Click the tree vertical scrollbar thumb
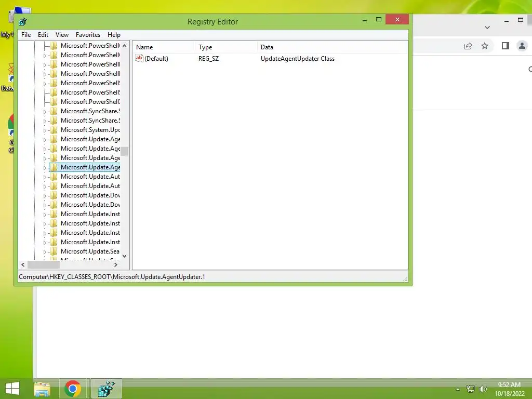This screenshot has height=399, width=532. click(x=125, y=151)
